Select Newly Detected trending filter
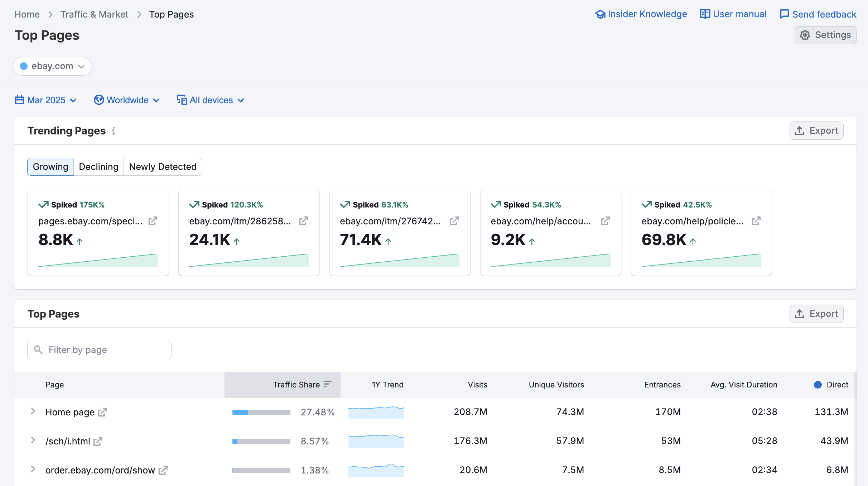 point(163,167)
